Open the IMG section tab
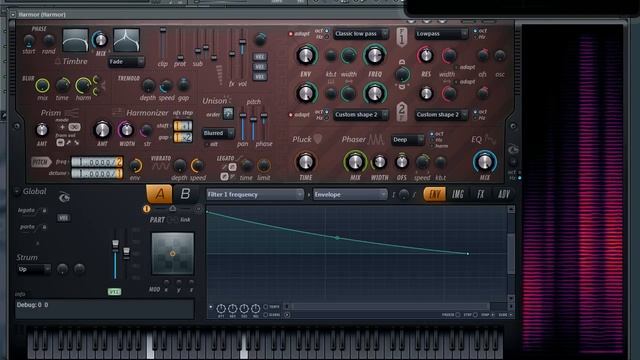This screenshot has width=640, height=360. [x=458, y=194]
